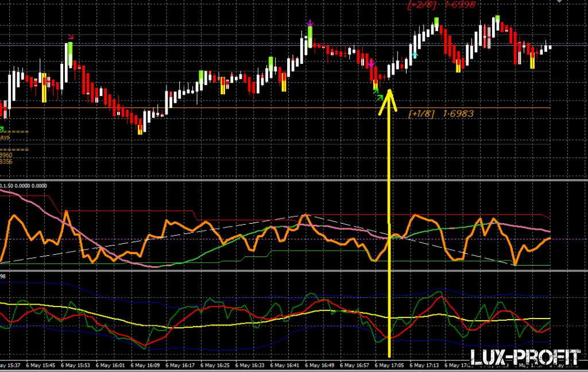Screen dimensions: 588x372
Task: Click the 6 May 16:49 time label
Action: [x=320, y=366]
